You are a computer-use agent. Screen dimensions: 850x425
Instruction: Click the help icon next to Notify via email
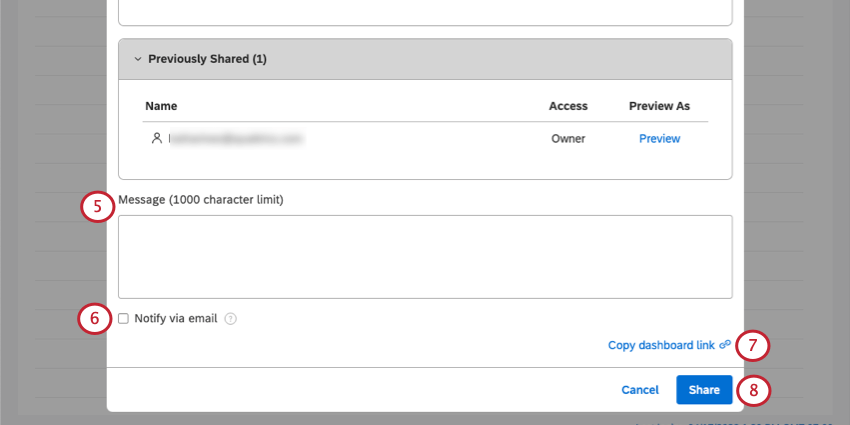(x=230, y=319)
